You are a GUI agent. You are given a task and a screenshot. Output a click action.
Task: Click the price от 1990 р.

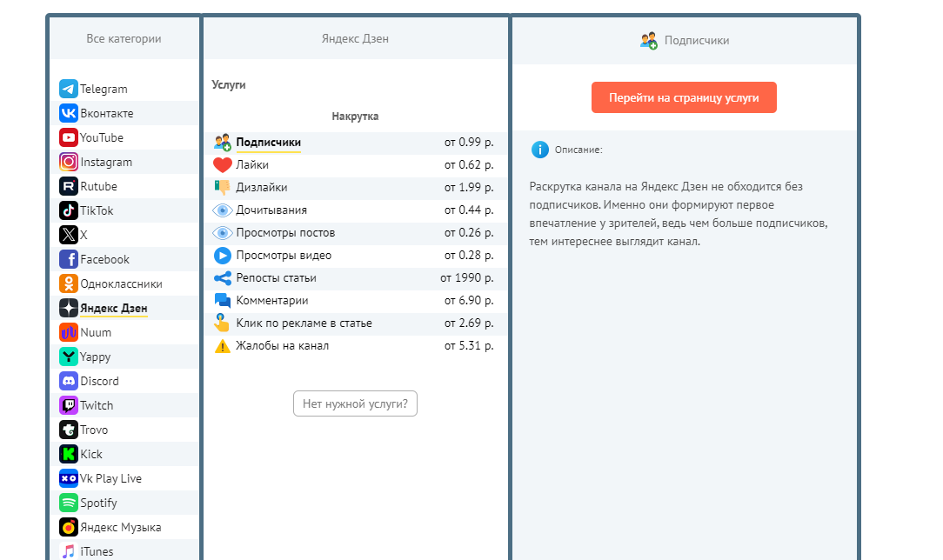466,277
